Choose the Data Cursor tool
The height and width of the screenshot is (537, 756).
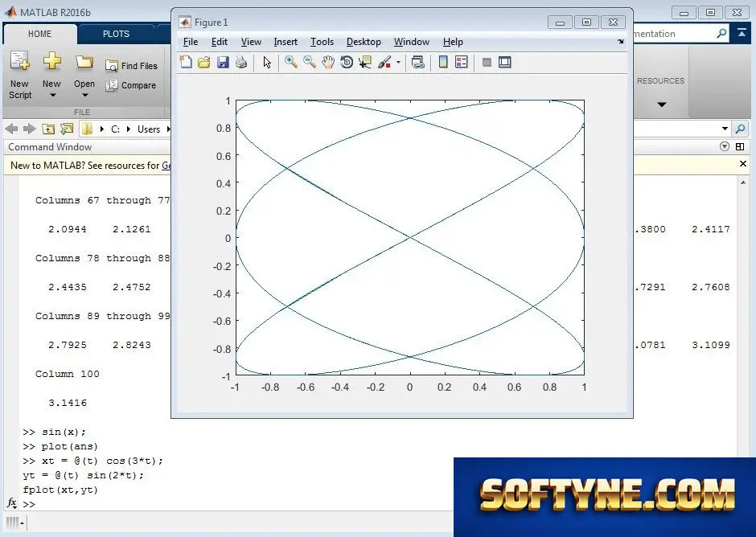pos(365,62)
